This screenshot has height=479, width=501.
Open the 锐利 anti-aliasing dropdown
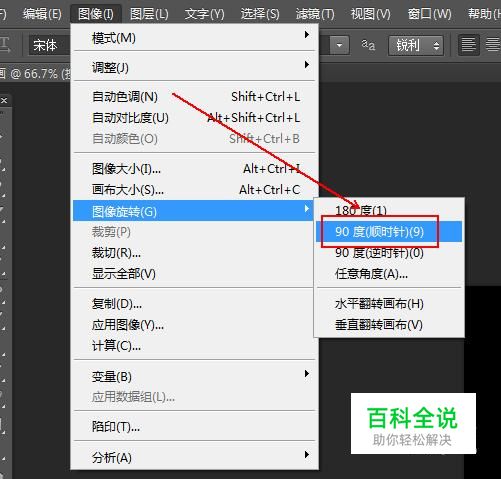tap(416, 45)
